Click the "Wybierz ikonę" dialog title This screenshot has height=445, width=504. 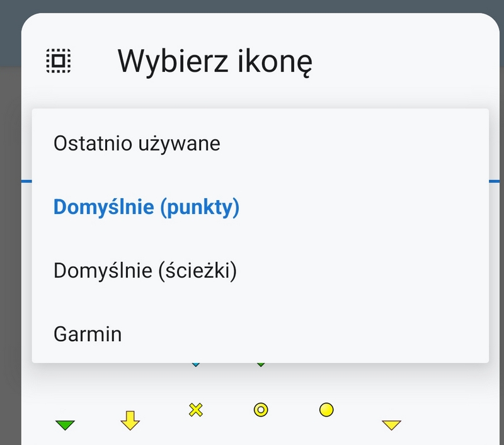(215, 62)
